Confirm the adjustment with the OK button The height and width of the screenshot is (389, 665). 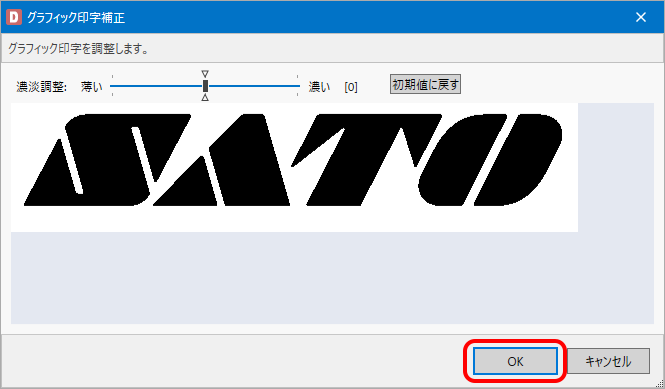515,361
